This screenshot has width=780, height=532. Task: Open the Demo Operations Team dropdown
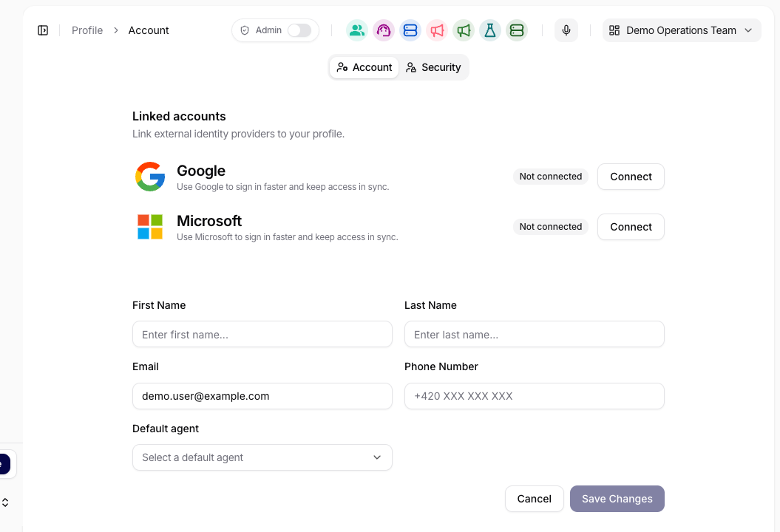pyautogui.click(x=682, y=30)
